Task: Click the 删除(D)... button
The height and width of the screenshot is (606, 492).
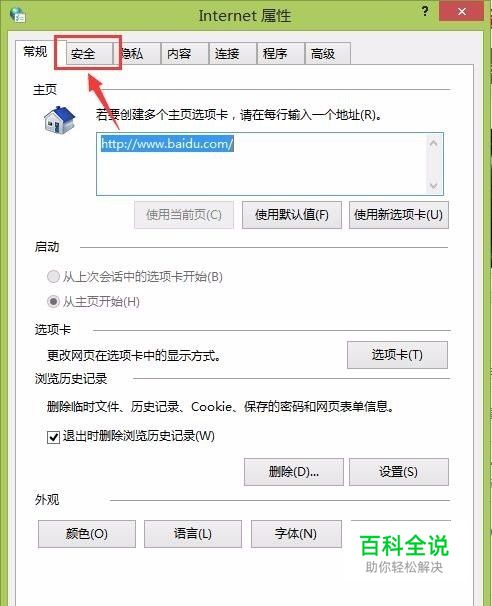Action: click(294, 472)
